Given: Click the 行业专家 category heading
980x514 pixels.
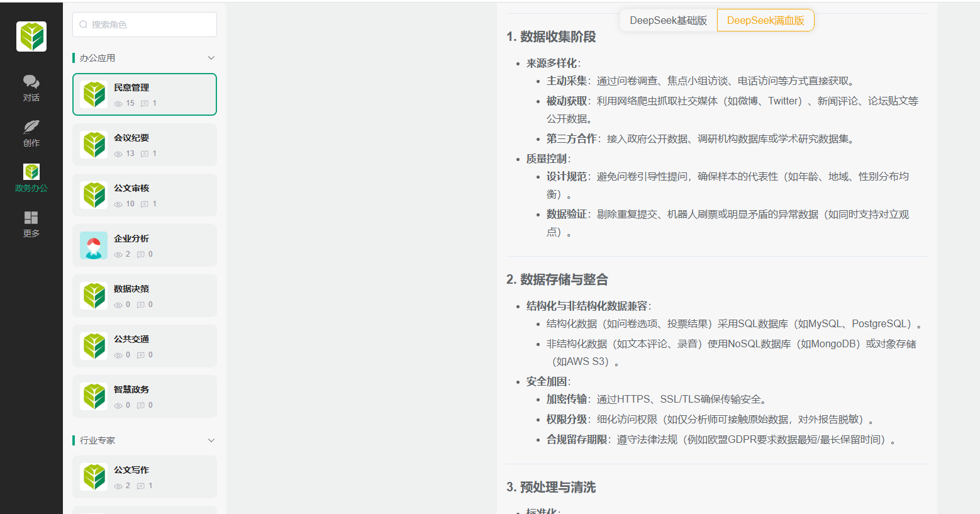Looking at the screenshot, I should click(x=97, y=440).
